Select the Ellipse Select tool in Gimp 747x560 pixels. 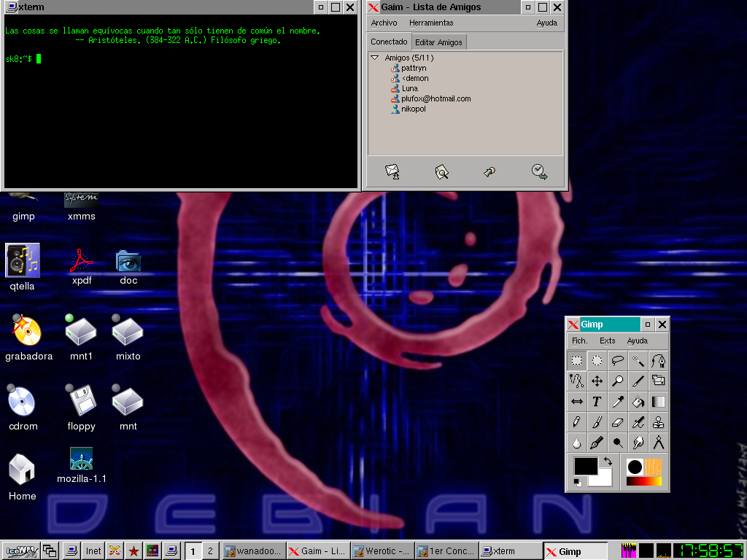pos(597,360)
